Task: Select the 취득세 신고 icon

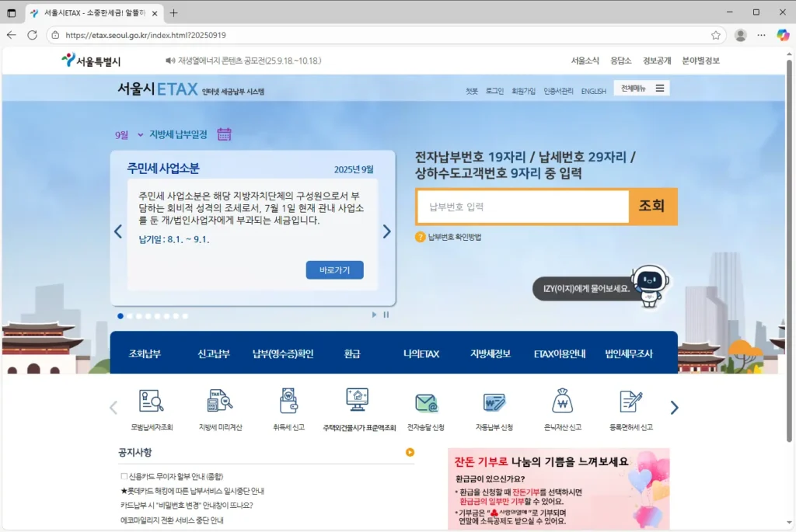Action: click(288, 402)
